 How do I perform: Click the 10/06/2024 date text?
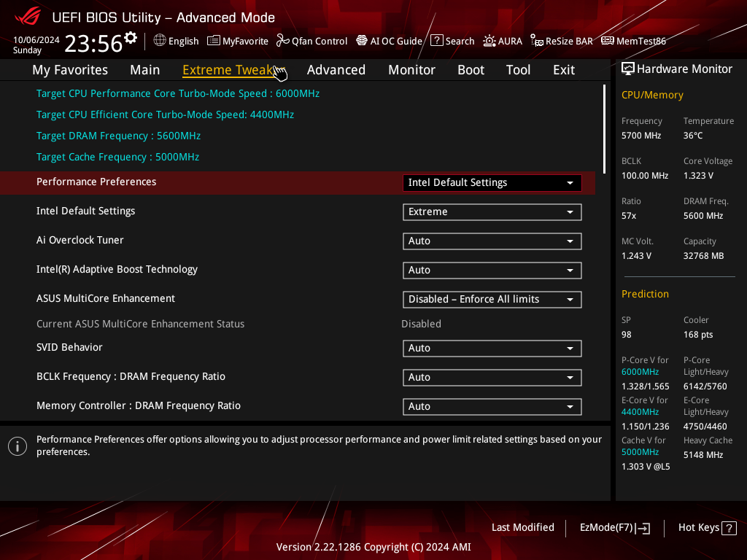36,40
